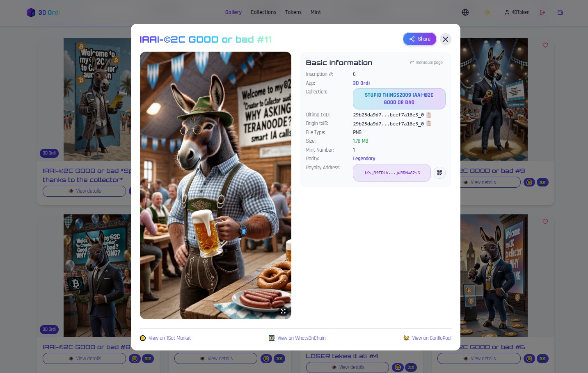Close the NFT details dialog
Image resolution: width=588 pixels, height=373 pixels.
point(446,39)
